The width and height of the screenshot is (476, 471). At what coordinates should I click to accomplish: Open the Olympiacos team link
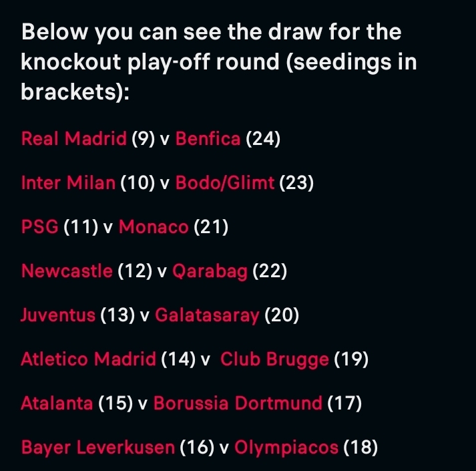(287, 448)
